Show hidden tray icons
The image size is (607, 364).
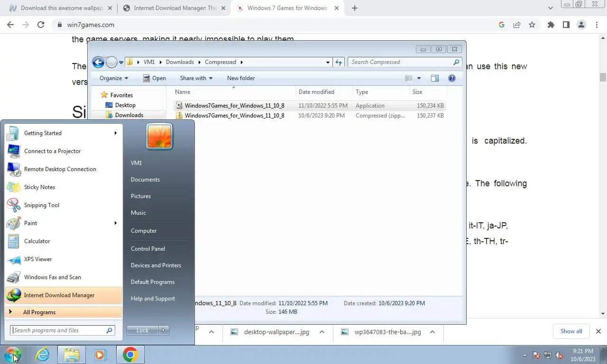tap(524, 355)
